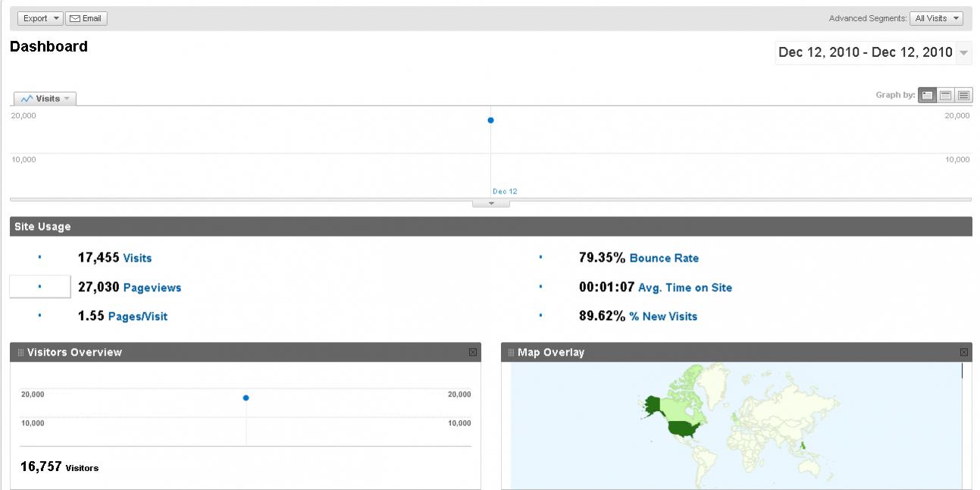Click the 89.62% new visits value

(x=603, y=316)
